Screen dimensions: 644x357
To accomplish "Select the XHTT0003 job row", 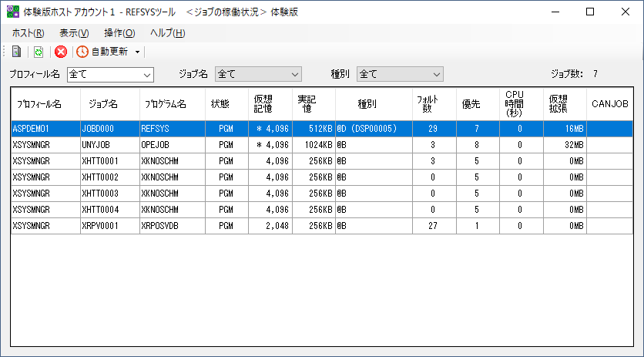I will point(321,194).
